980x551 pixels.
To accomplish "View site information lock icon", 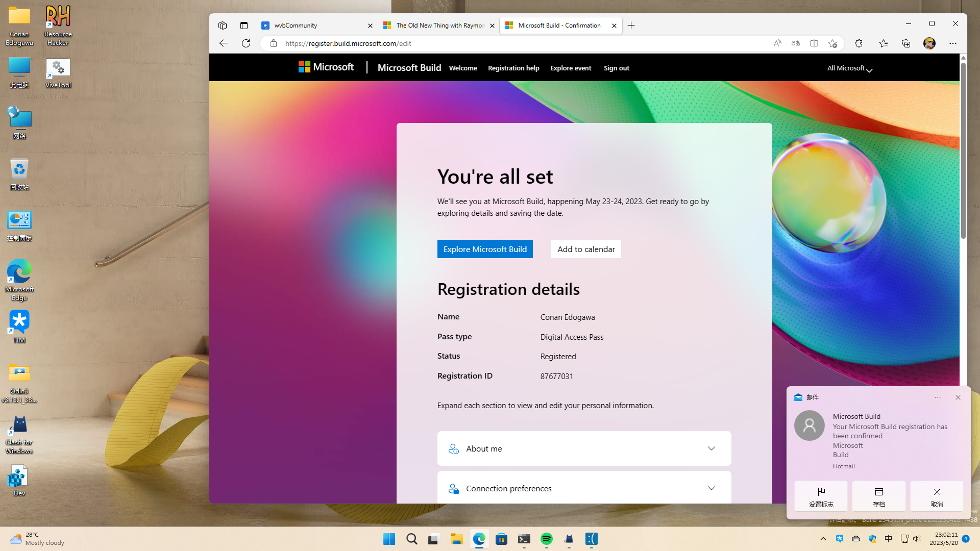I will (274, 43).
